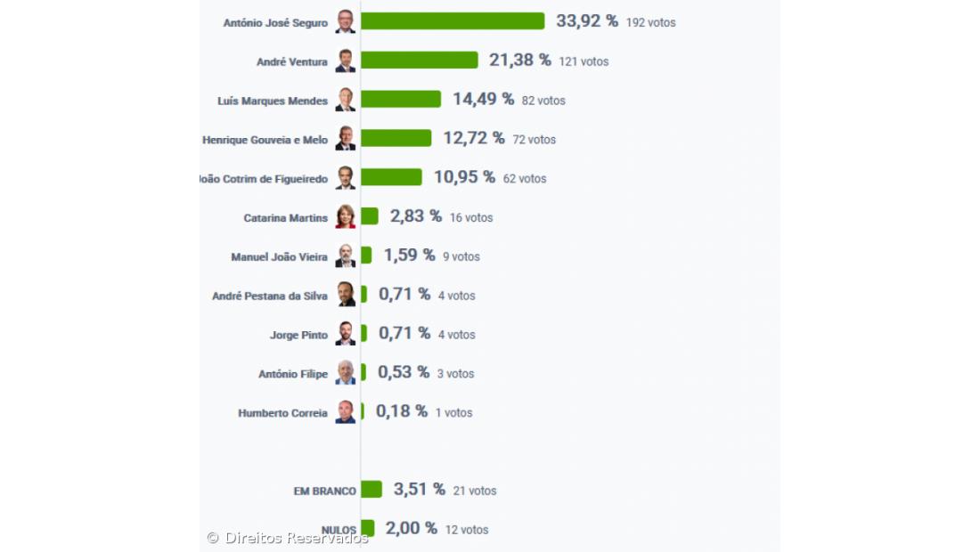Click the 14,49 % percentage value
Image resolution: width=980 pixels, height=552 pixels.
pos(483,100)
